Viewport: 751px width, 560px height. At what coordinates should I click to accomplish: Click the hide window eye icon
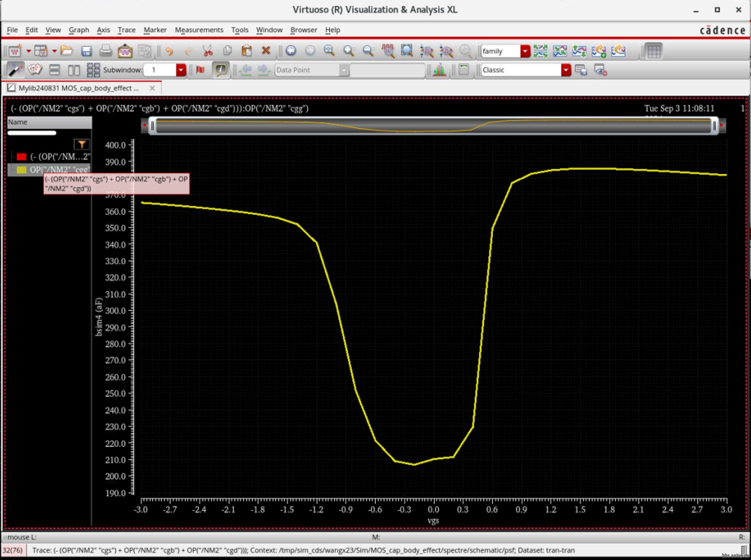coord(600,70)
